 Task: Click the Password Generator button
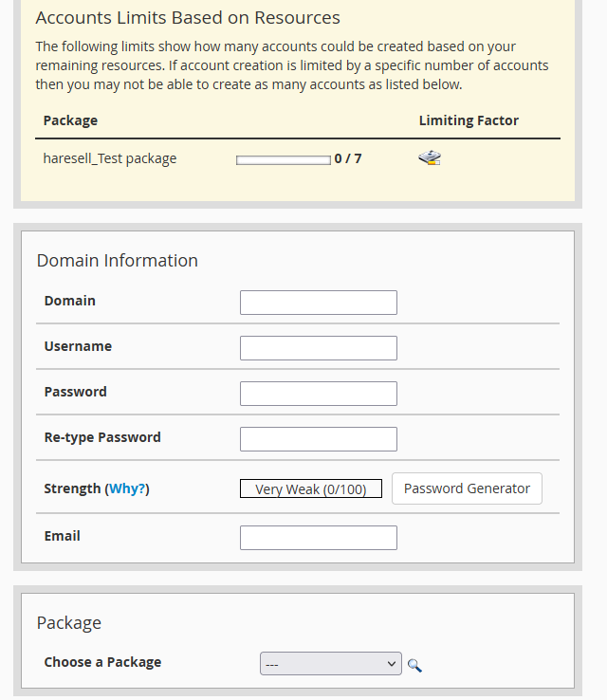467,488
